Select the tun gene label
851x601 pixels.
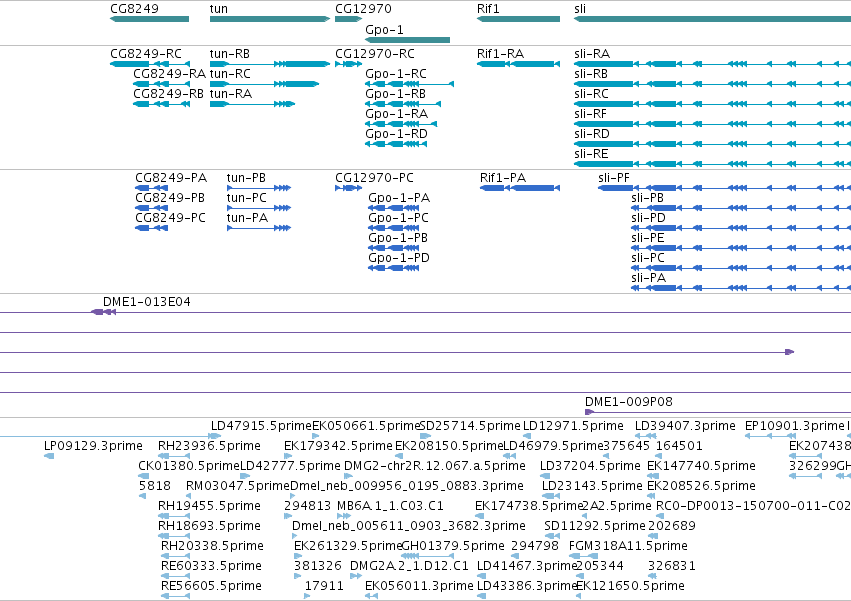[x=219, y=9]
